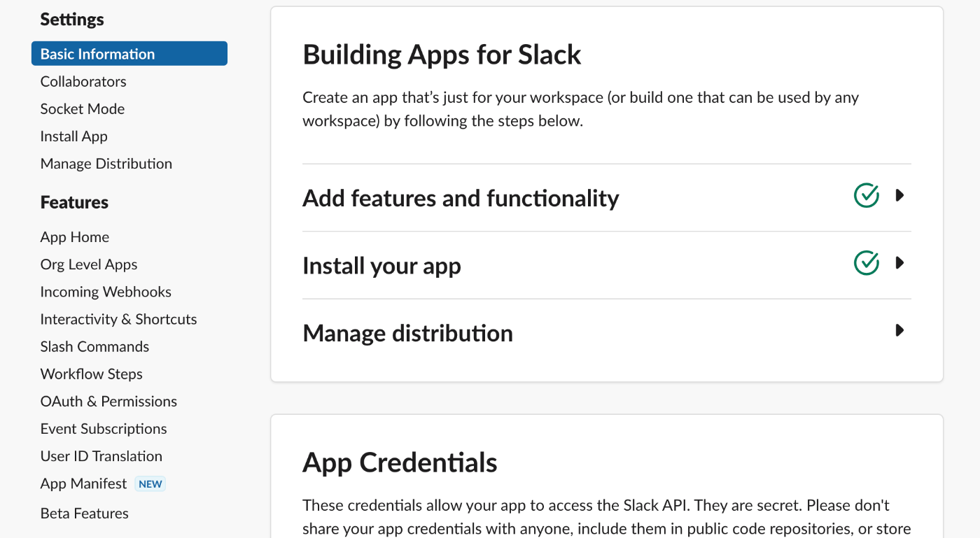Viewport: 980px width, 538px height.
Task: Open Collaborators settings page
Action: pyautogui.click(x=83, y=82)
